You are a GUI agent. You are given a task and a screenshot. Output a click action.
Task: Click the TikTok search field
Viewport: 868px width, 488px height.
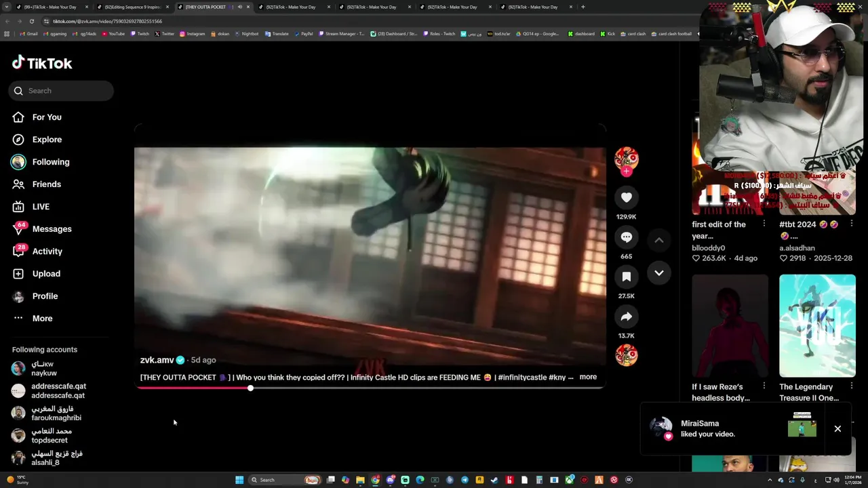click(61, 91)
